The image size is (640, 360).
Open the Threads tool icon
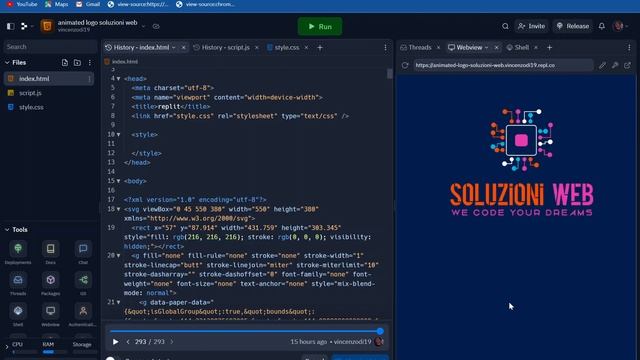[18, 280]
